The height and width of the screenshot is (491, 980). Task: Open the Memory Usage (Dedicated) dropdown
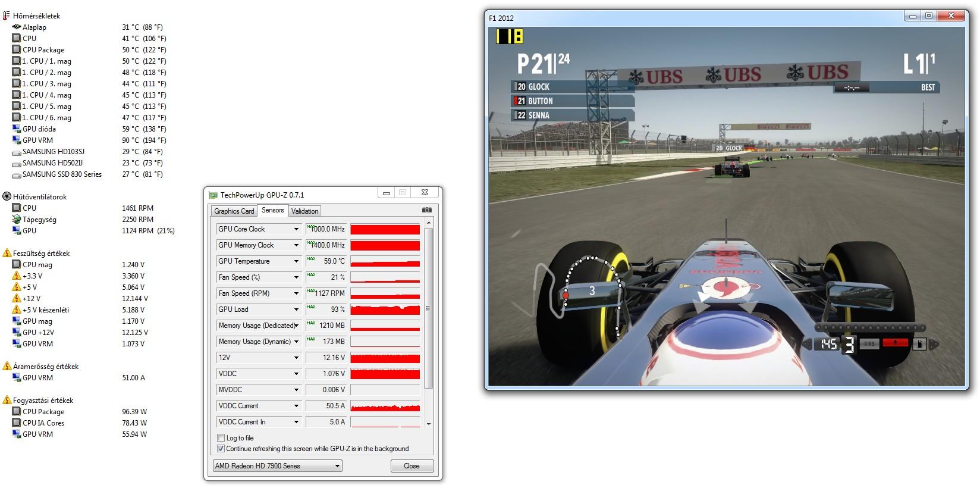pyautogui.click(x=296, y=326)
